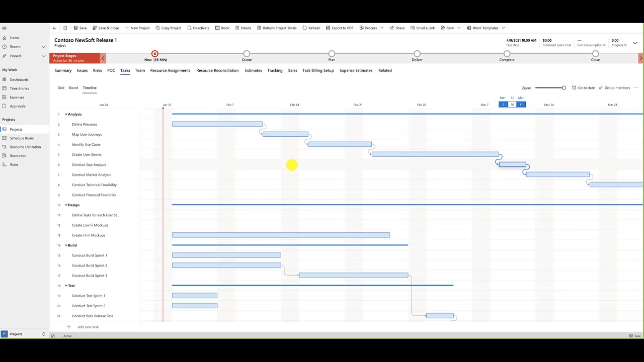Open the Expense Estimates tab
Viewport: 644px width, 362px height.
coord(356,70)
